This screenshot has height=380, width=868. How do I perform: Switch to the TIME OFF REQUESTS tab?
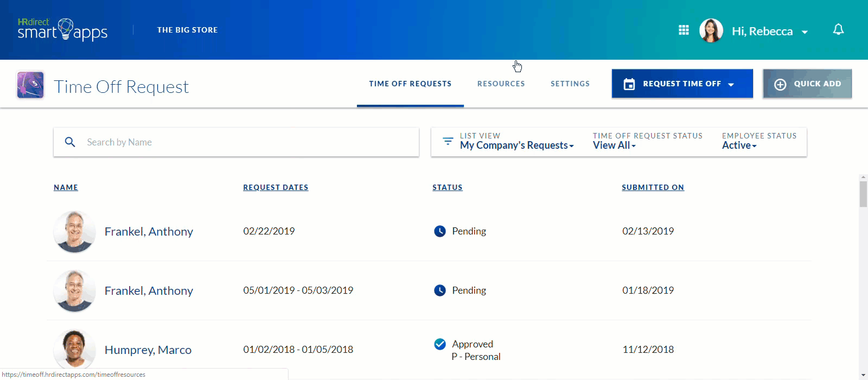[410, 84]
